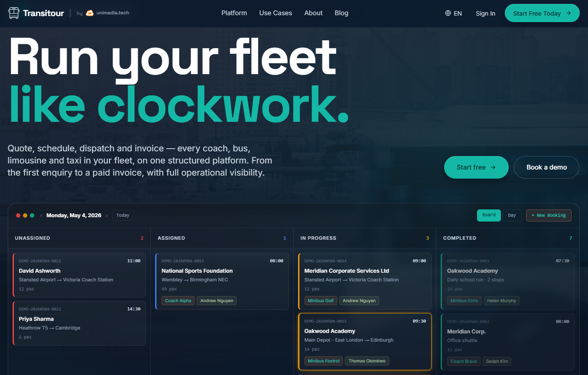Open David Ashworth booking card

pyautogui.click(x=79, y=275)
